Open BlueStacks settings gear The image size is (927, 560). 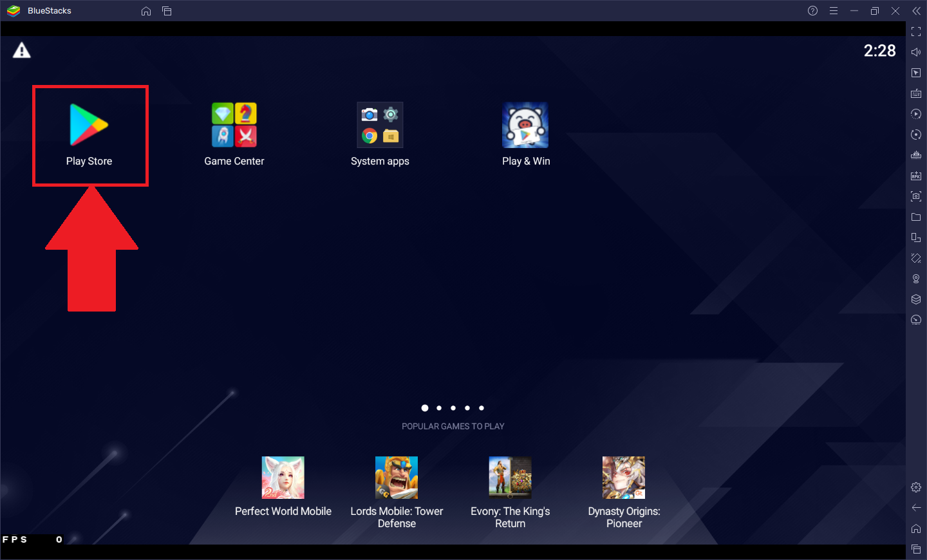click(x=916, y=487)
